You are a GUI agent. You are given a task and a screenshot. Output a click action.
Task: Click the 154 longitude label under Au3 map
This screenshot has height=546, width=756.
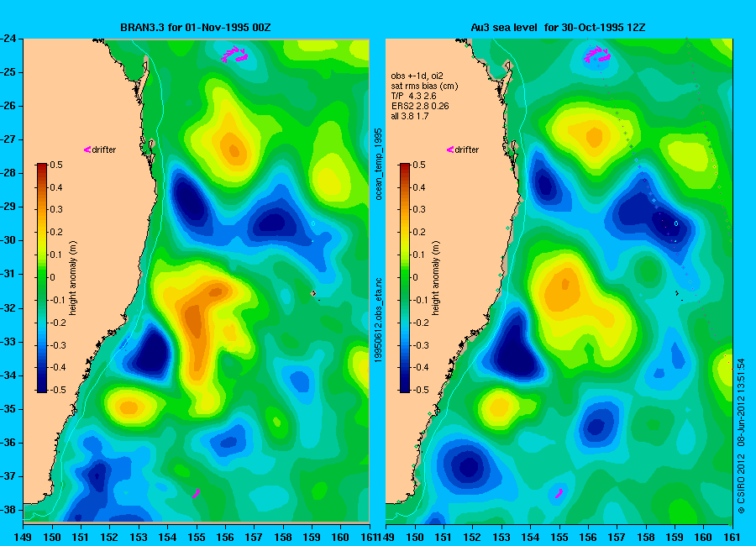(530, 538)
